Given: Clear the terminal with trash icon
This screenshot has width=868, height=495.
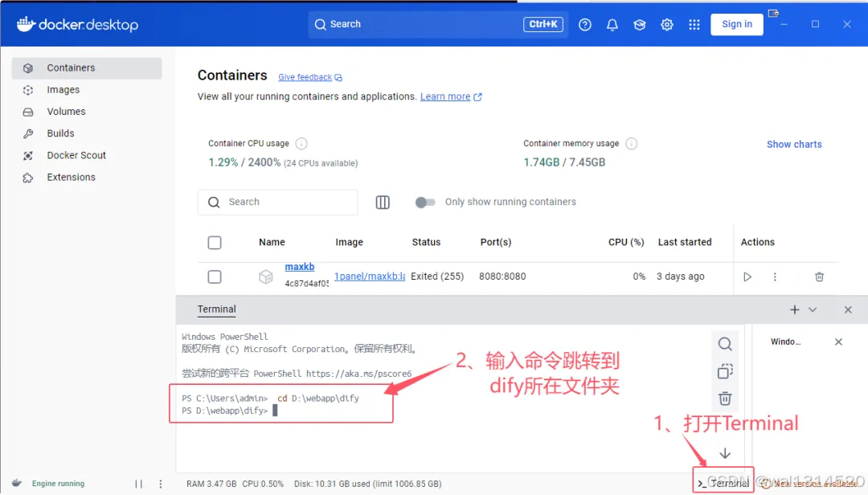Looking at the screenshot, I should tap(725, 398).
